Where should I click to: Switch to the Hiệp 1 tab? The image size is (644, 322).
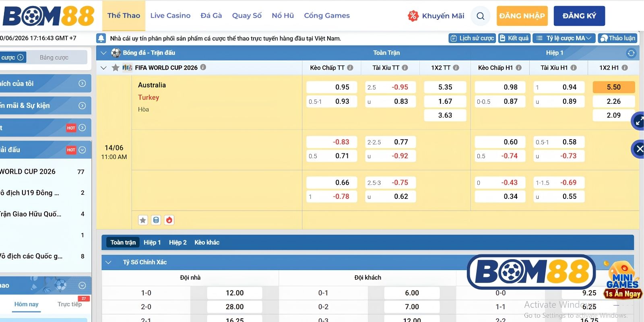(152, 242)
